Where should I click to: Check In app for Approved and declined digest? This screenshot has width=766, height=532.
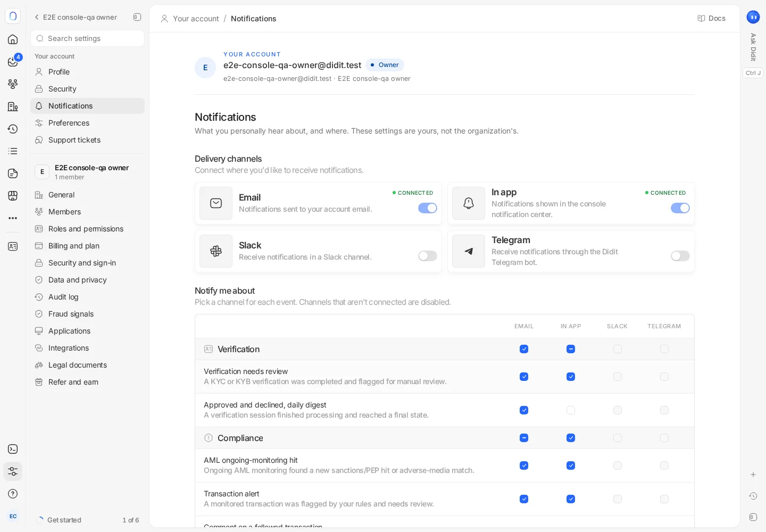(x=571, y=410)
